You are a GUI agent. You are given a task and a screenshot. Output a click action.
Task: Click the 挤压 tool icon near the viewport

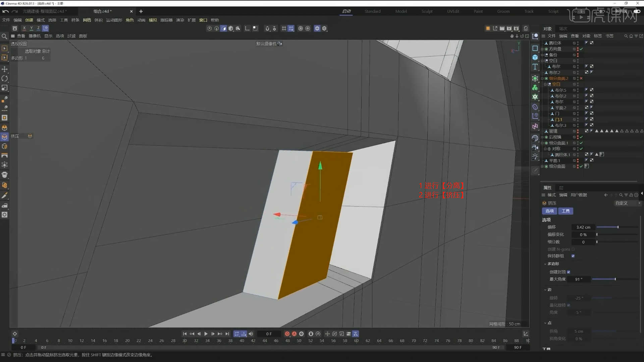coord(30,136)
